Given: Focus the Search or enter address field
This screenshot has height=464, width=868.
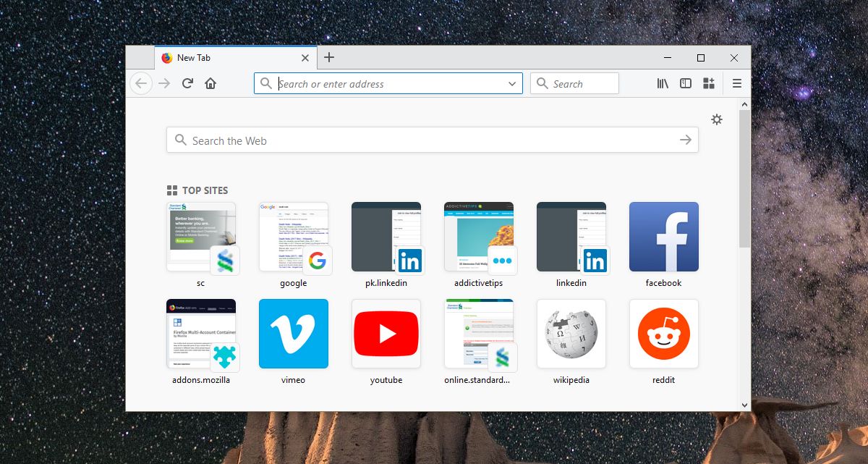Looking at the screenshot, I should [x=388, y=83].
